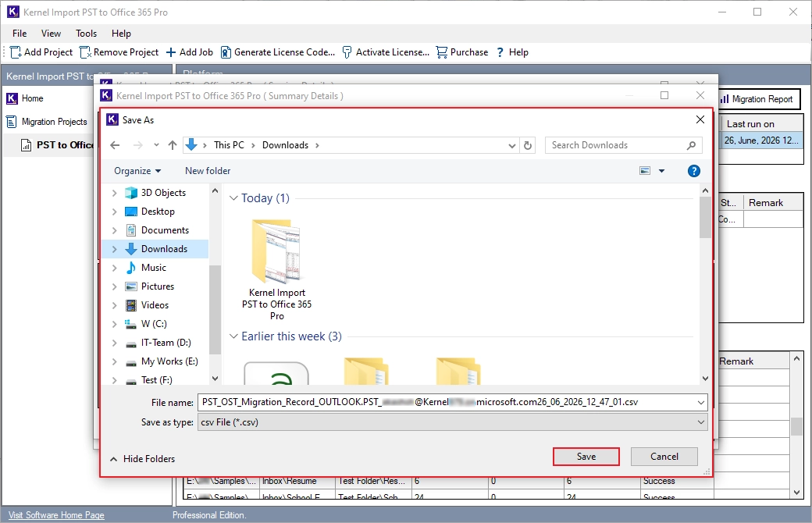
Task: Expand address bar path dropdown
Action: 511,145
